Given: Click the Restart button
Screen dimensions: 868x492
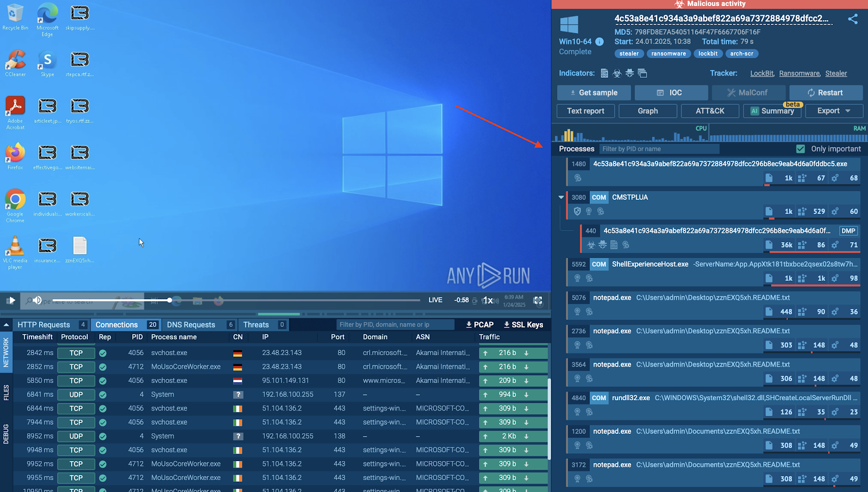Looking at the screenshot, I should 826,93.
